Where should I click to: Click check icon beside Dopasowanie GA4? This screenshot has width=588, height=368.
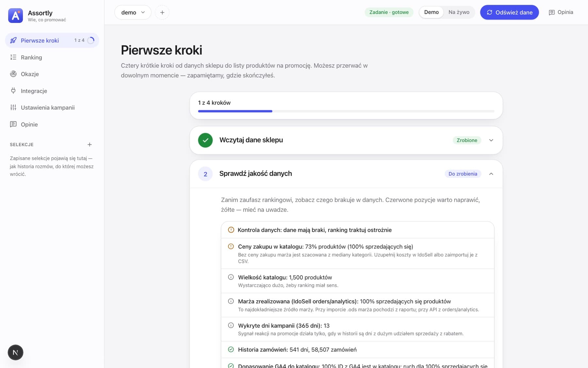click(231, 366)
